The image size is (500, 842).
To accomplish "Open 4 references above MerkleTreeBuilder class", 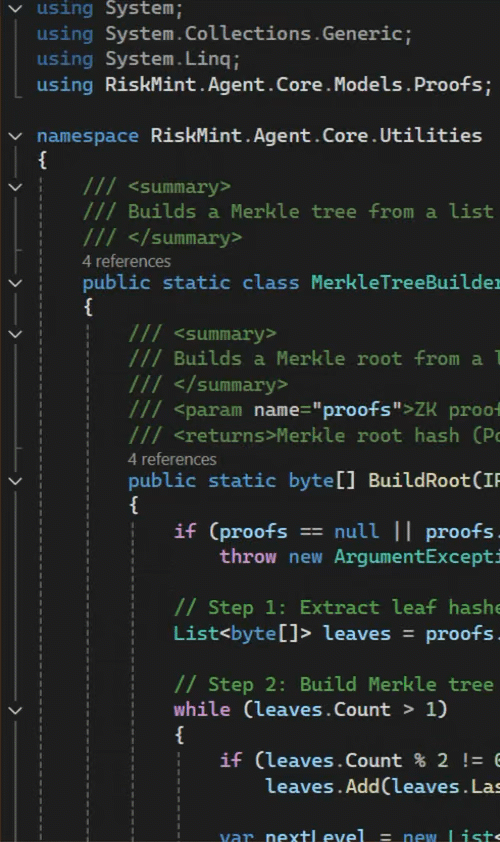I will coord(126,262).
